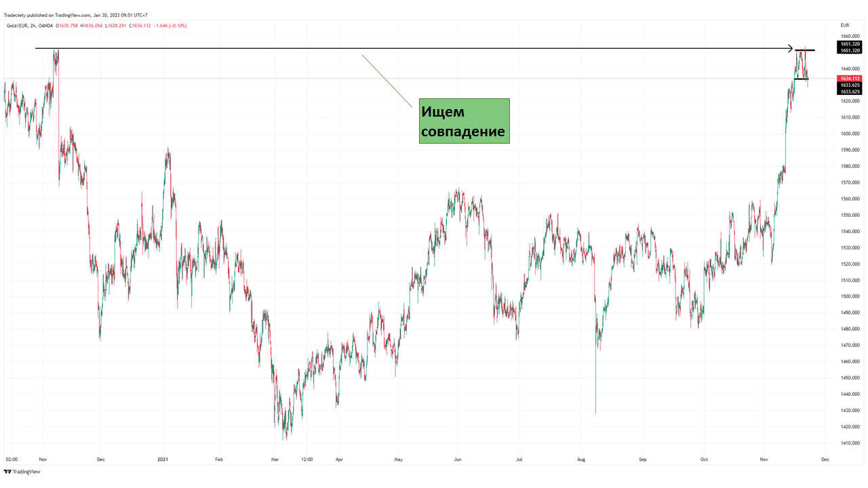The height and width of the screenshot is (488, 868).
Task: Click the TradingView logo in the bottom-left
Action: pyautogui.click(x=22, y=472)
